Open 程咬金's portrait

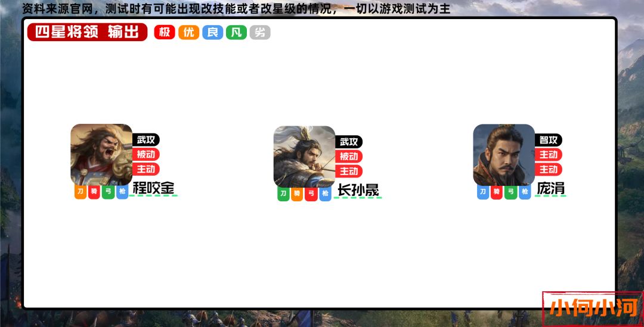[101, 155]
